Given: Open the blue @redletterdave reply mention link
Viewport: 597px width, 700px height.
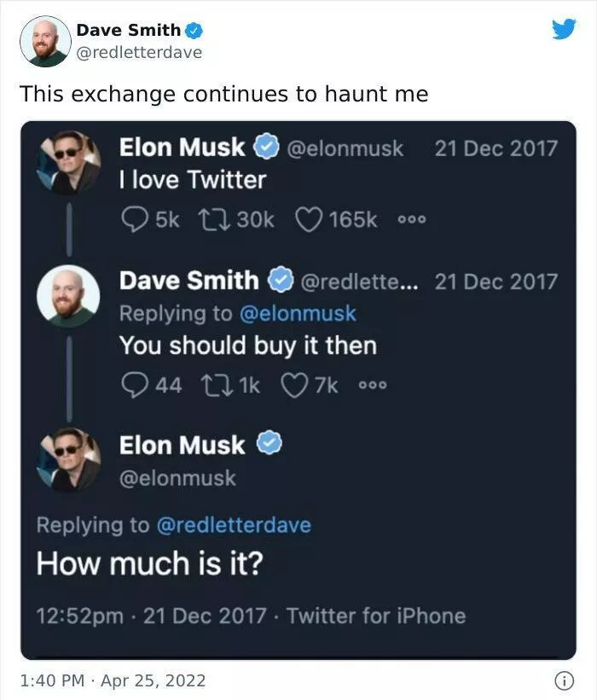Looking at the screenshot, I should pyautogui.click(x=234, y=524).
